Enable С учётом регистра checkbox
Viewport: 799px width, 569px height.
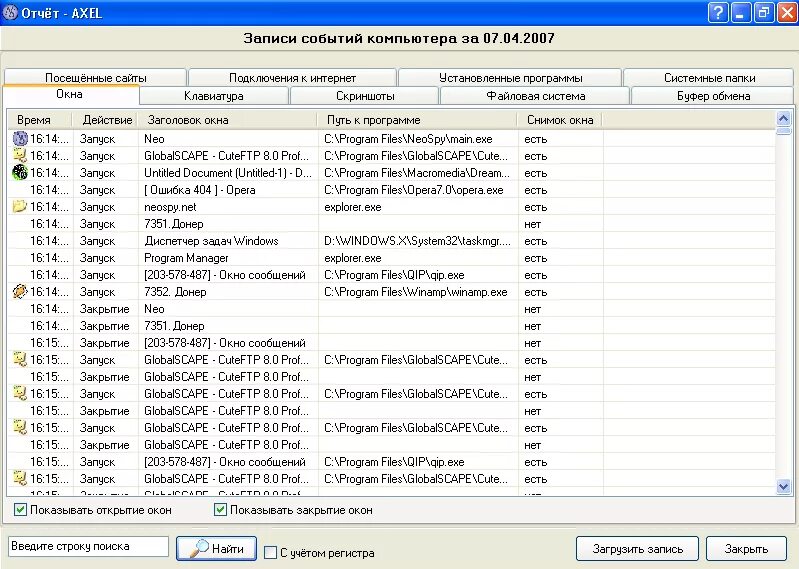pyautogui.click(x=271, y=552)
